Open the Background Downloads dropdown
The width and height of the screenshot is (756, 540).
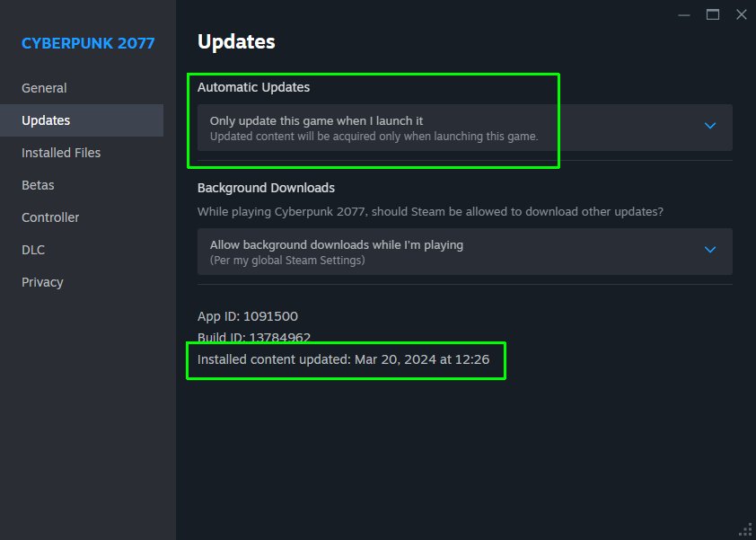[465, 252]
